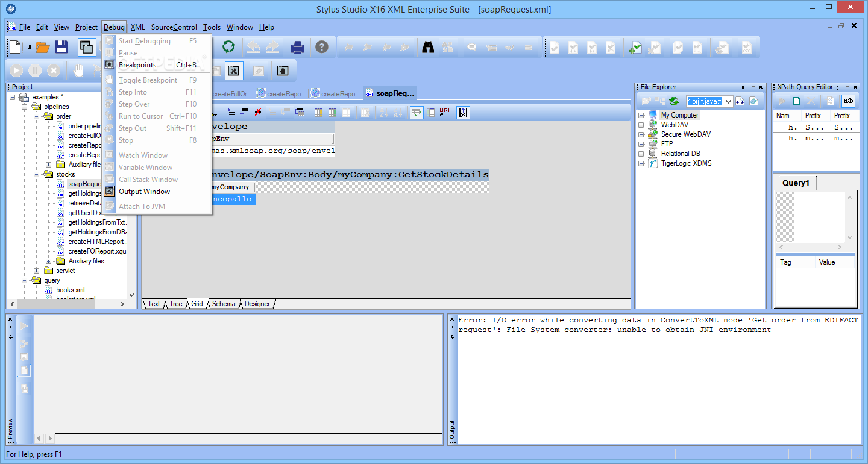Select FTP in File Explorer
This screenshot has width=868, height=464.
(667, 144)
